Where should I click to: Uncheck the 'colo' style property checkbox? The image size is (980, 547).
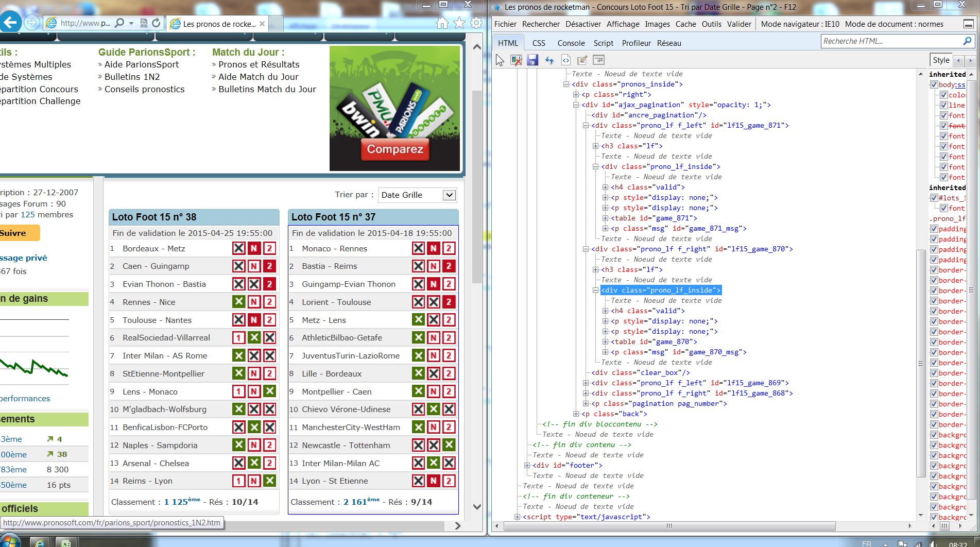tap(944, 95)
